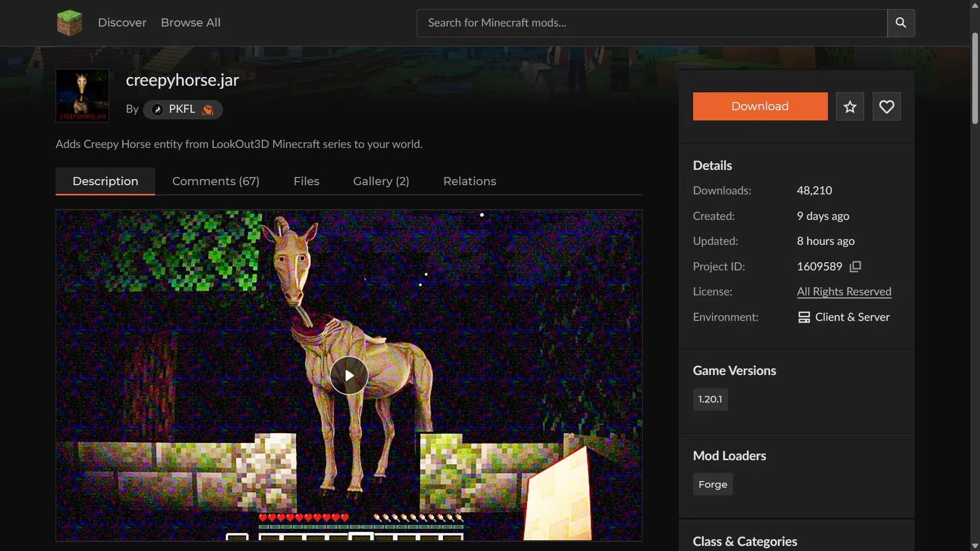980x551 pixels.
Task: Click the orange Download button
Action: tap(760, 107)
